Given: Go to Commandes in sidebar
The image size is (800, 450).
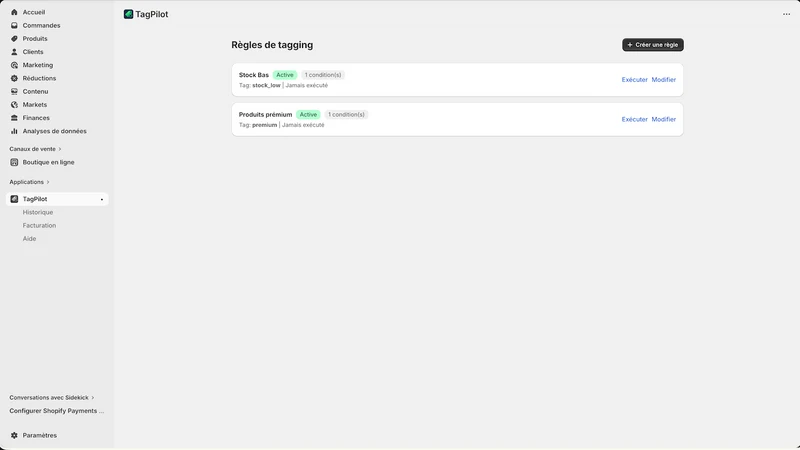Looking at the screenshot, I should (41, 26).
